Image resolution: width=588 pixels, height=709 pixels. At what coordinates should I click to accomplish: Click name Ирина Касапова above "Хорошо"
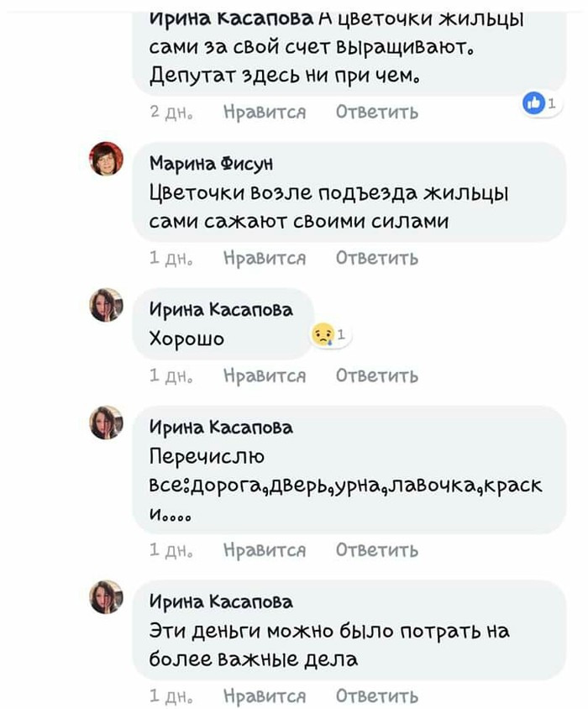point(221,310)
